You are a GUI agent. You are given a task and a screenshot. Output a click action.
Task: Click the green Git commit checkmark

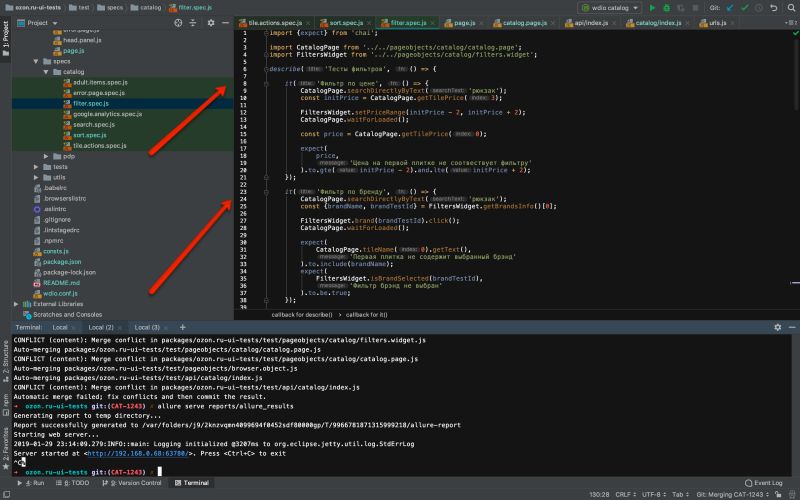(745, 8)
